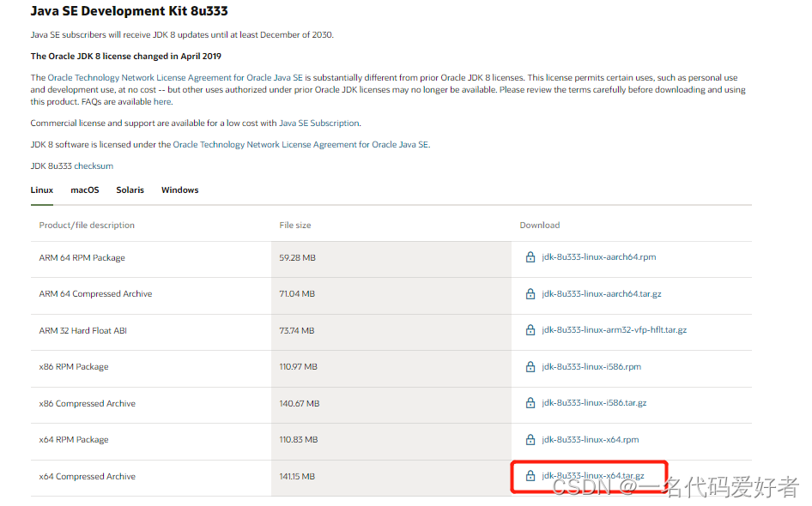Click lock icon beside jdk-8u333-linux-x64.rpm
The width and height of the screenshot is (812, 506).
(530, 440)
